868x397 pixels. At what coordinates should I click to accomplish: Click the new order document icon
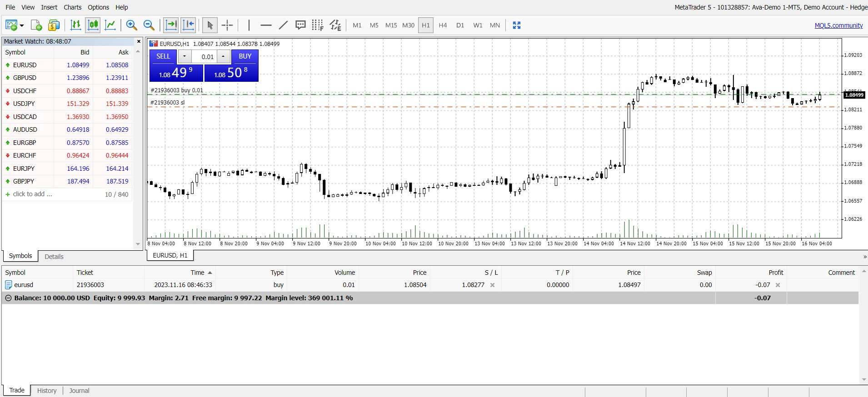click(36, 25)
